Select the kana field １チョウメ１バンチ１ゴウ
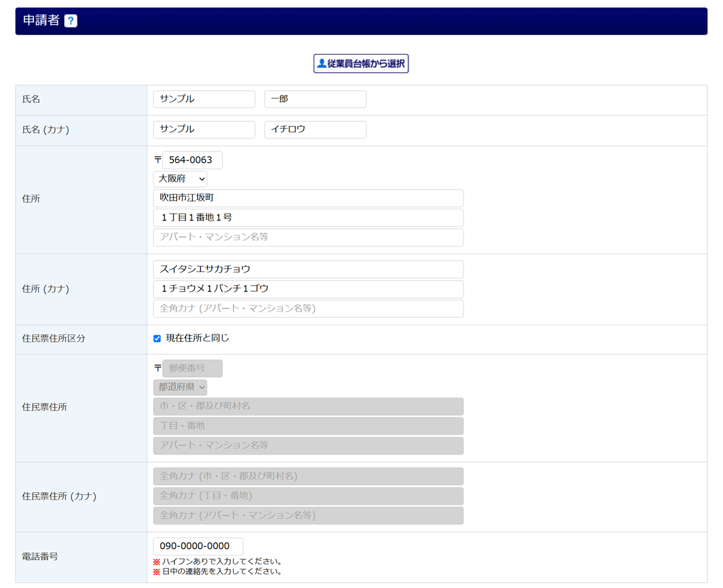The height and width of the screenshot is (588, 723). click(x=308, y=289)
